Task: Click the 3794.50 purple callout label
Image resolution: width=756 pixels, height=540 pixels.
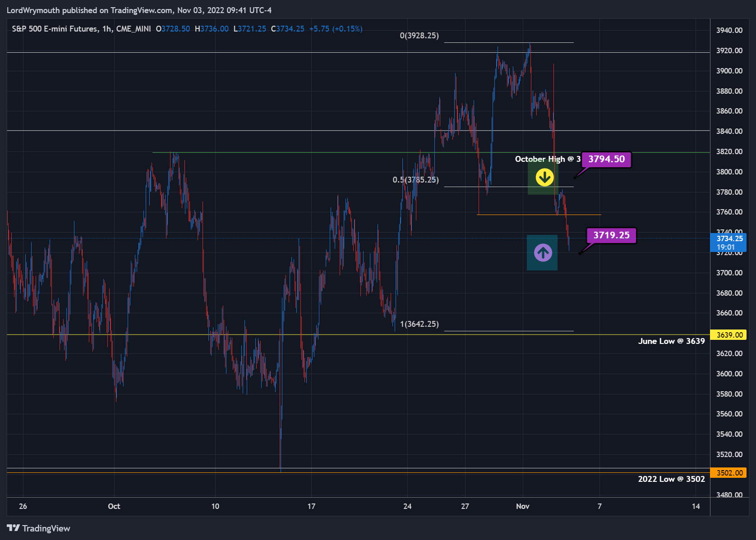Action: 606,159
